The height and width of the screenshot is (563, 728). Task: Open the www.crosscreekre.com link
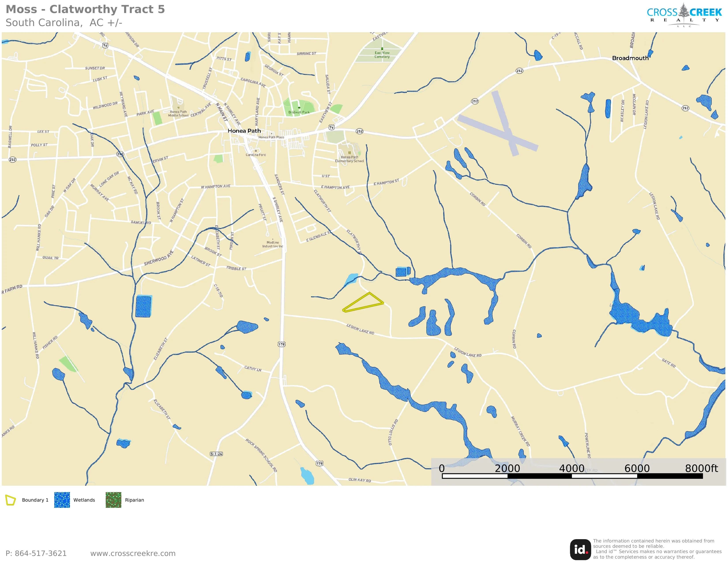[133, 553]
